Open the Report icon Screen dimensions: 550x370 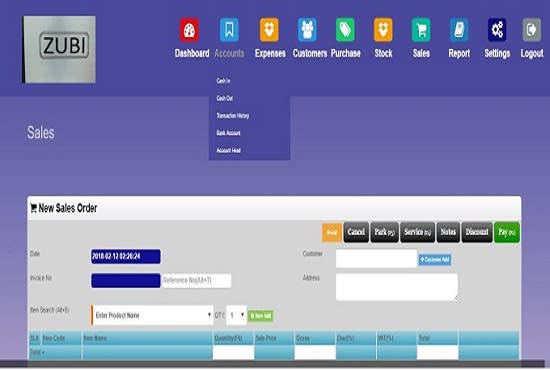(459, 30)
